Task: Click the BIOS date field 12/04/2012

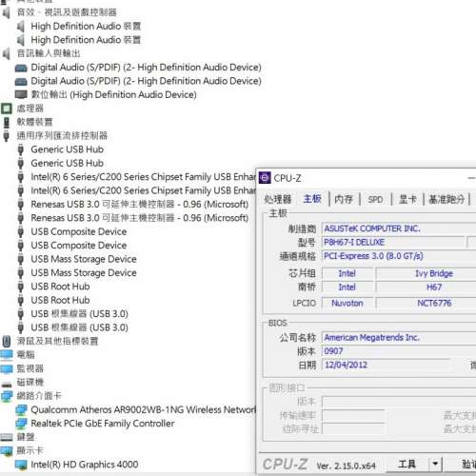Action: (386, 365)
